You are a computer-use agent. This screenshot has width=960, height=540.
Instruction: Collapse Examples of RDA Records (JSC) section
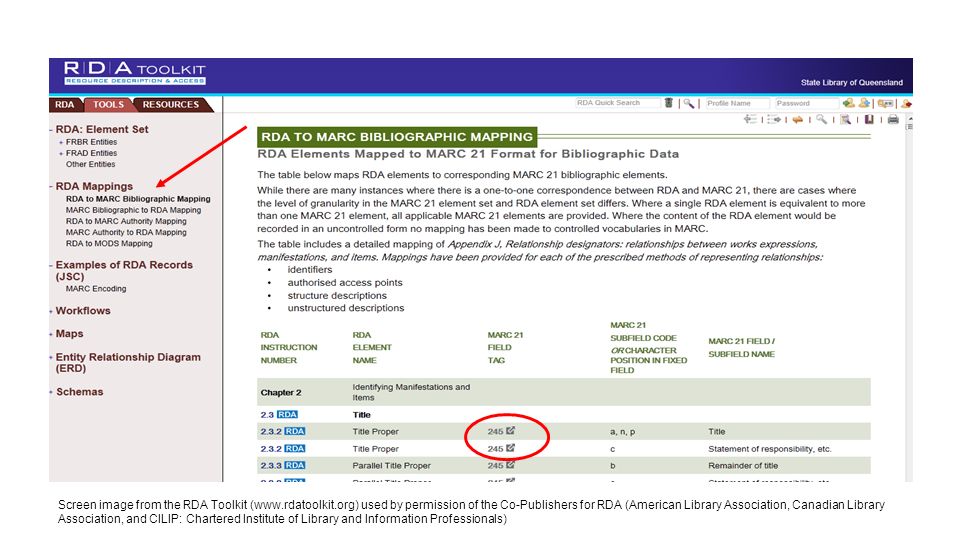pos(51,265)
